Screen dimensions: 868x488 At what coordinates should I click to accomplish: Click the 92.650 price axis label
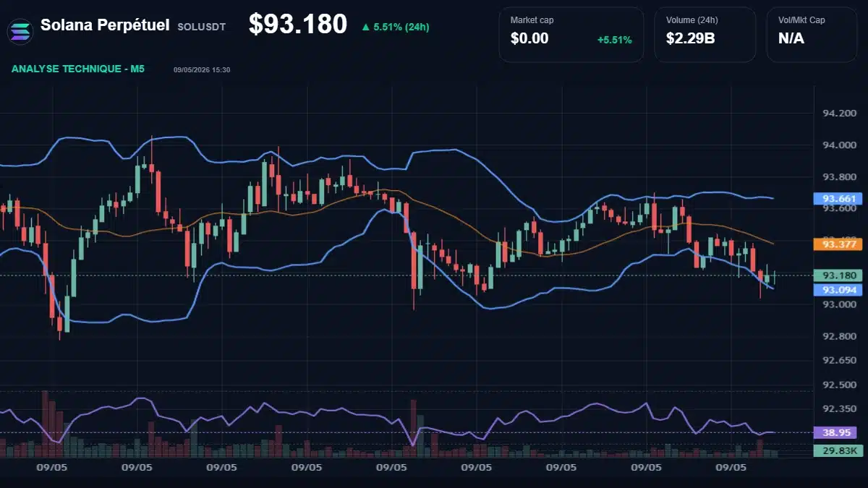(840, 360)
